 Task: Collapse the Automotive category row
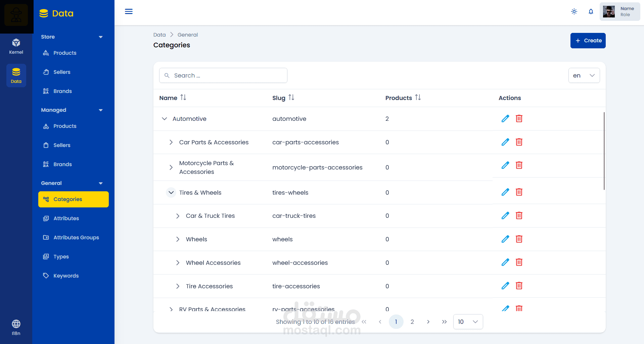tap(164, 119)
